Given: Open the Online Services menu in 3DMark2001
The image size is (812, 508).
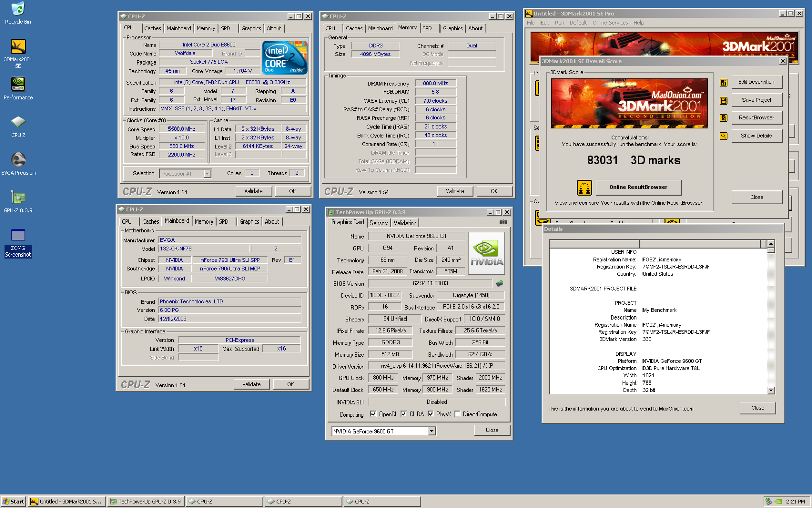Looking at the screenshot, I should (610, 23).
